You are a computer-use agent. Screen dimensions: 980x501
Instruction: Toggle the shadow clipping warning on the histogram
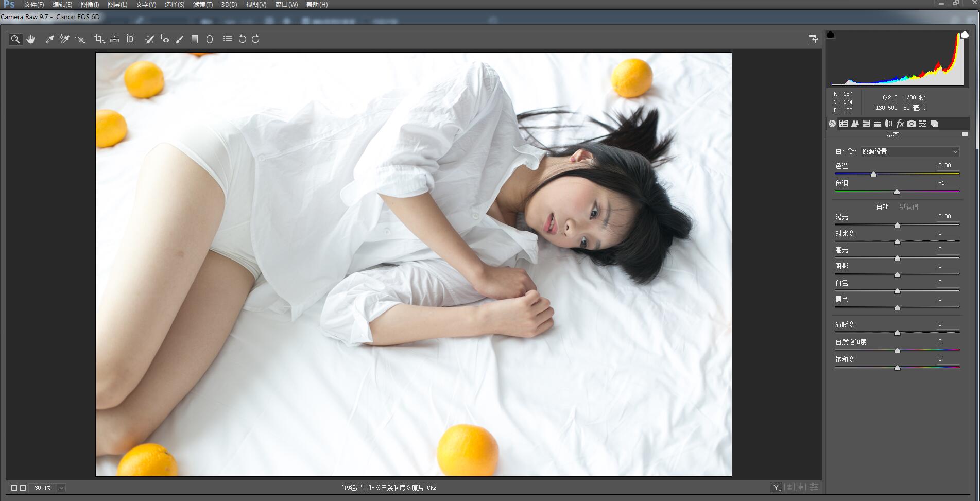(x=831, y=33)
